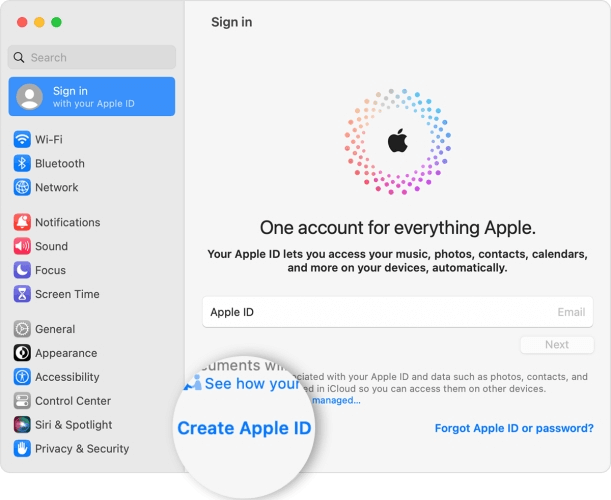
Task: Focus the sidebar Search field
Action: pos(92,58)
